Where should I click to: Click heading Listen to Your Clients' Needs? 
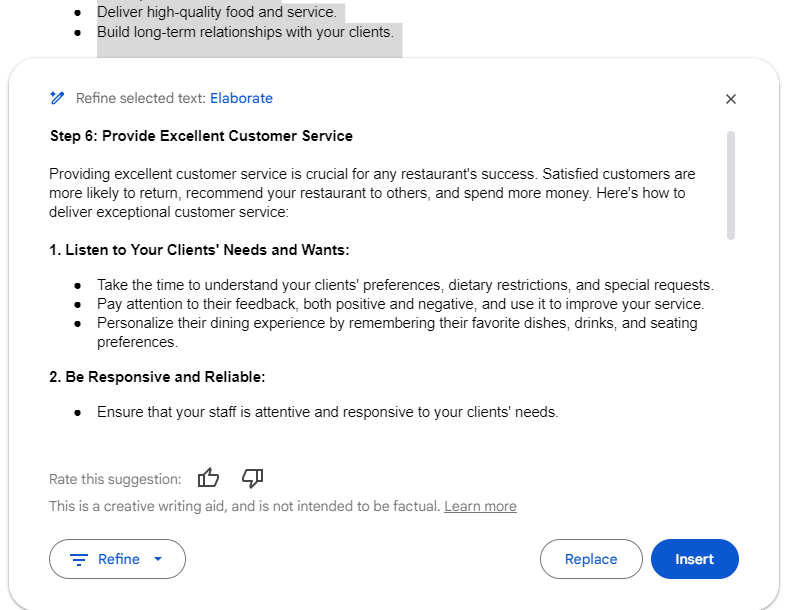[x=199, y=250]
